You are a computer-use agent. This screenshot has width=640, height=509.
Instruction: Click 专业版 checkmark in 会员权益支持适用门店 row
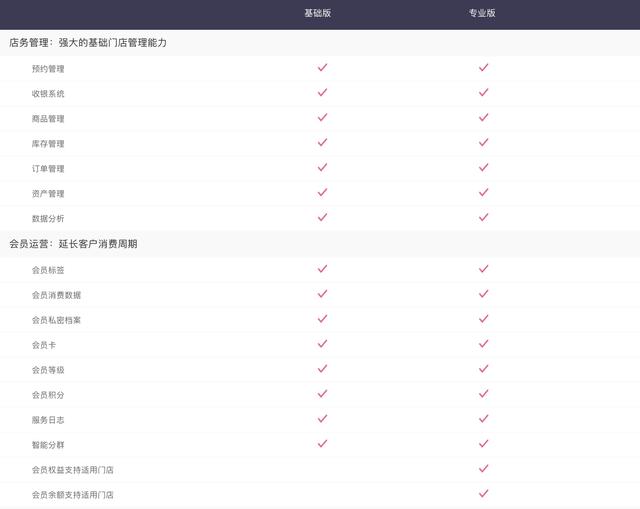[484, 468]
